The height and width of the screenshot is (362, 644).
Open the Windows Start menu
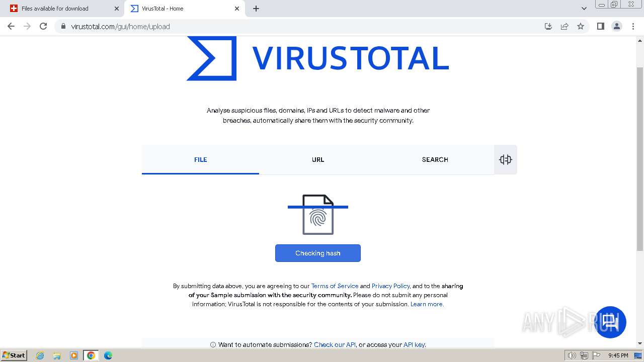14,355
